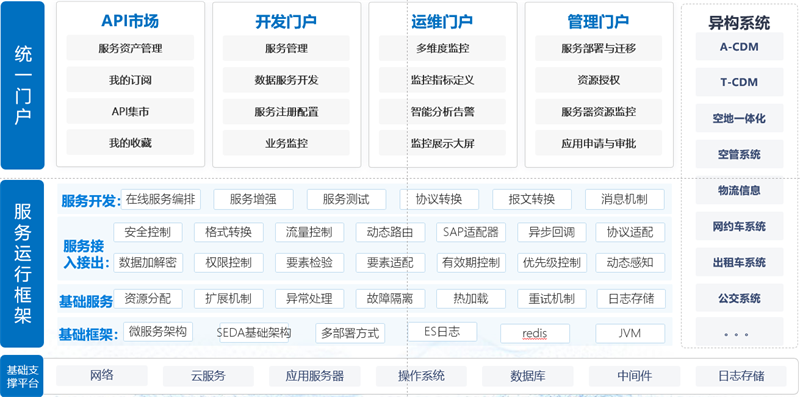
Task: Click 格式转换 box
Action: click(229, 232)
